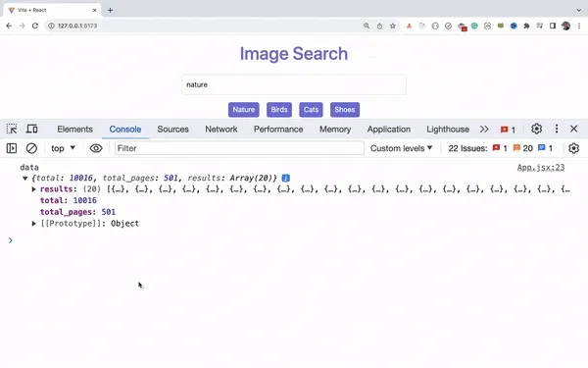The width and height of the screenshot is (588, 368).
Task: Switch to the Memory tab
Action: [335, 130]
